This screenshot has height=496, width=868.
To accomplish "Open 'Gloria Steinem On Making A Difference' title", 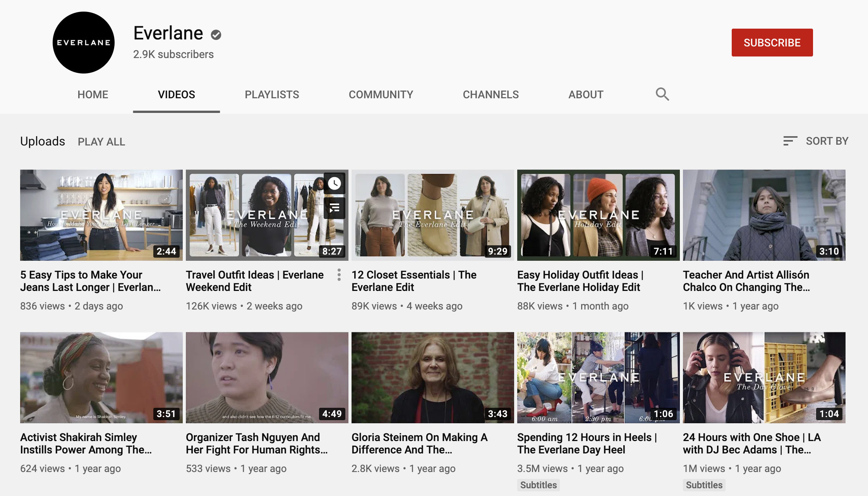I will pos(420,443).
